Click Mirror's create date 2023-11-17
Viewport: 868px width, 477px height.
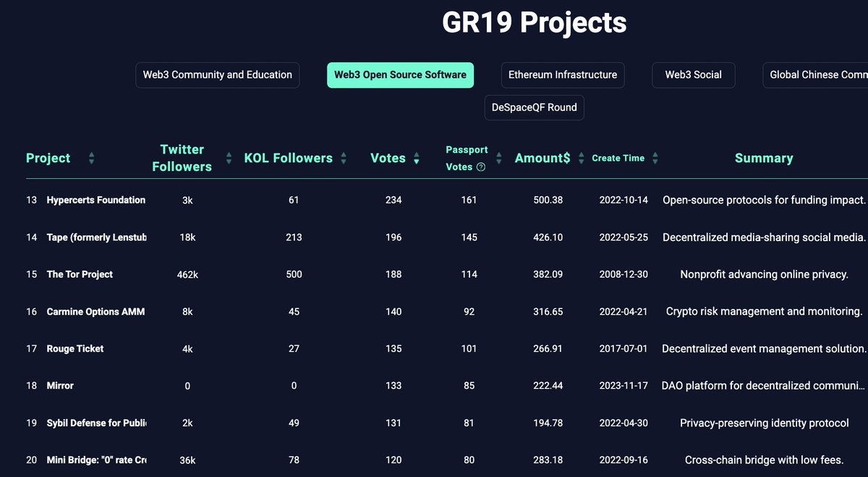point(624,386)
